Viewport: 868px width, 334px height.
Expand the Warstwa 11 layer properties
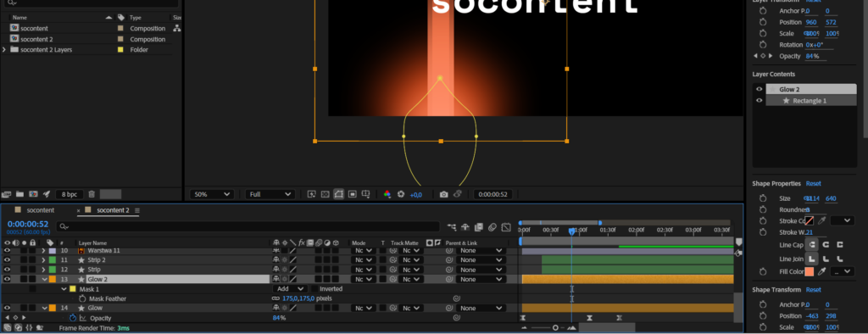click(x=44, y=251)
